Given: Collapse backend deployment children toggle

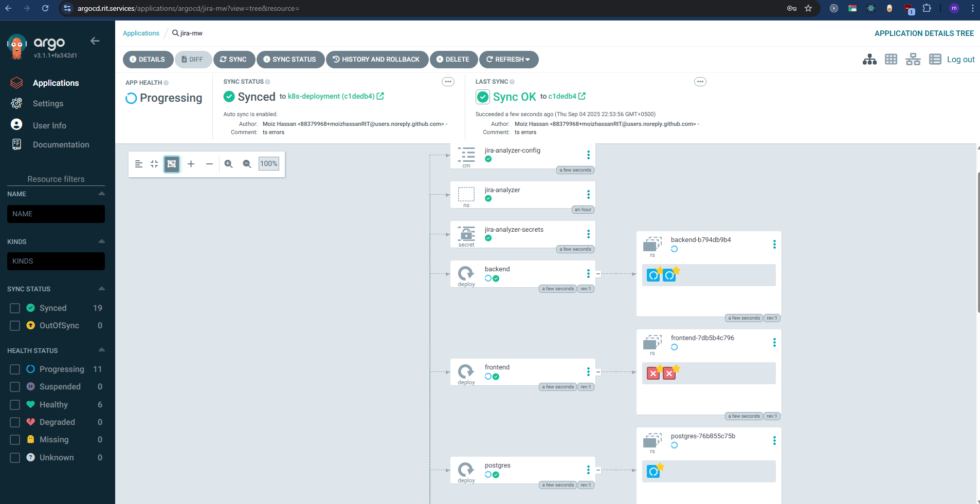Looking at the screenshot, I should 598,274.
